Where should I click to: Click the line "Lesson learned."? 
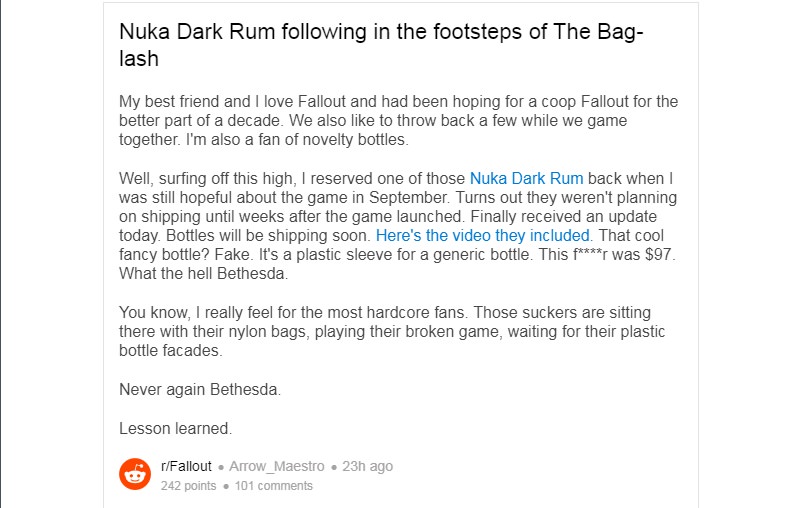click(x=176, y=428)
